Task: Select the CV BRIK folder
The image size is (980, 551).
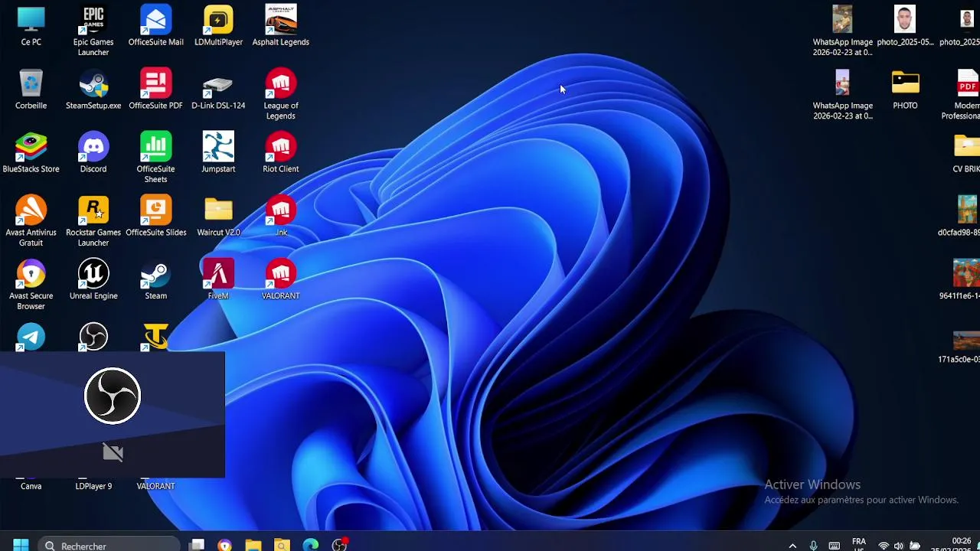Action: click(x=966, y=154)
